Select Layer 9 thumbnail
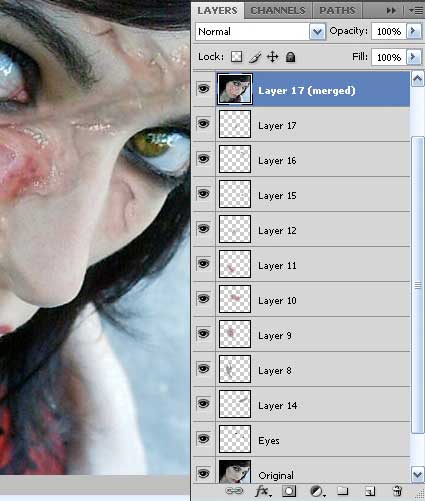This screenshot has height=501, width=425. click(235, 334)
